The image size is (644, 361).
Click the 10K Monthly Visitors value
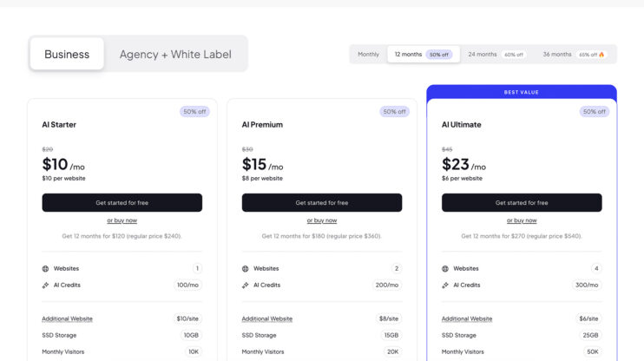pos(194,352)
